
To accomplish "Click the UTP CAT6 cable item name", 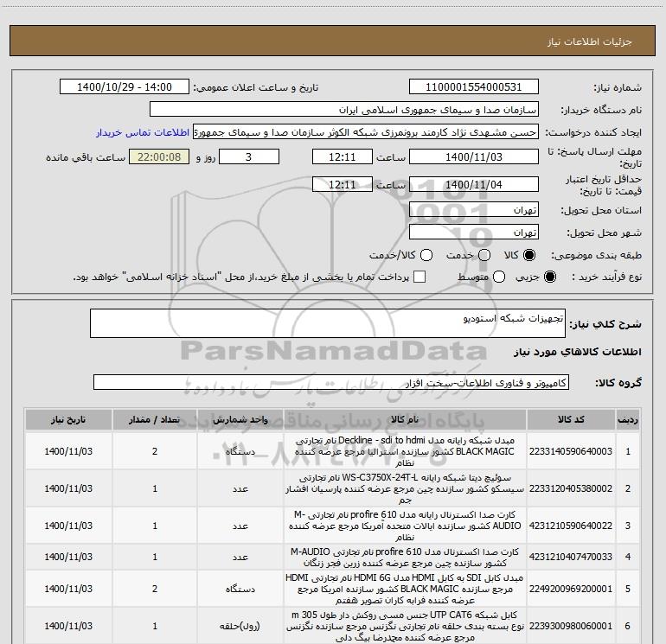I will 405,626.
